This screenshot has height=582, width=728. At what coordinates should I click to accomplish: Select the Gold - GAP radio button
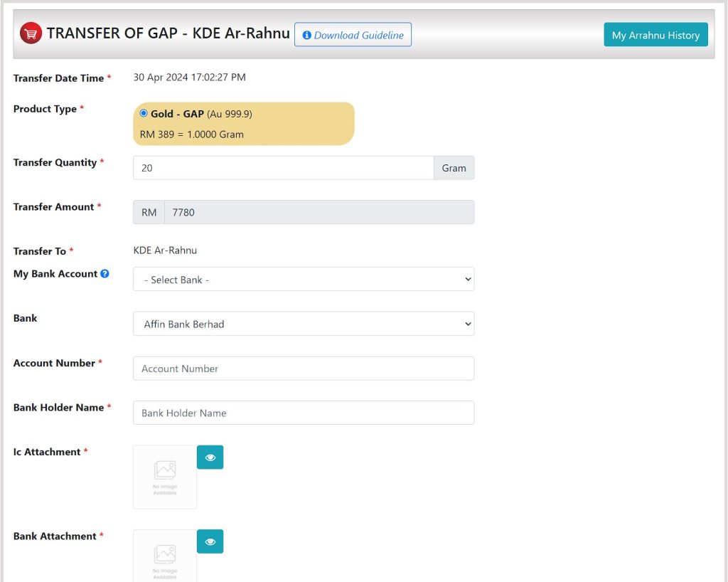click(144, 113)
